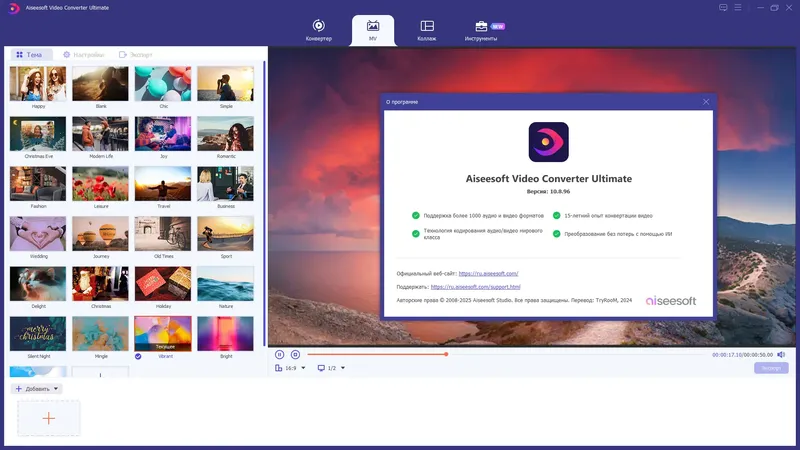Viewport: 800px width, 450px height.
Task: Select the Mingle theme thumbnail
Action: coord(101,334)
